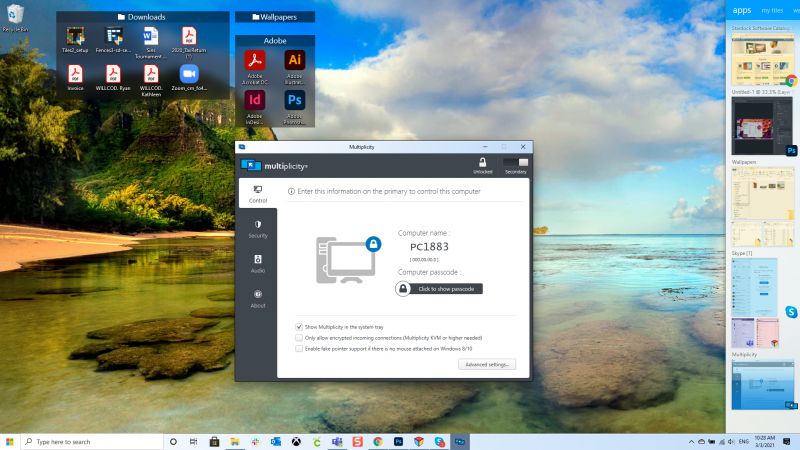The image size is (800, 450).
Task: Click the Unlocked padlock icon
Action: point(482,162)
